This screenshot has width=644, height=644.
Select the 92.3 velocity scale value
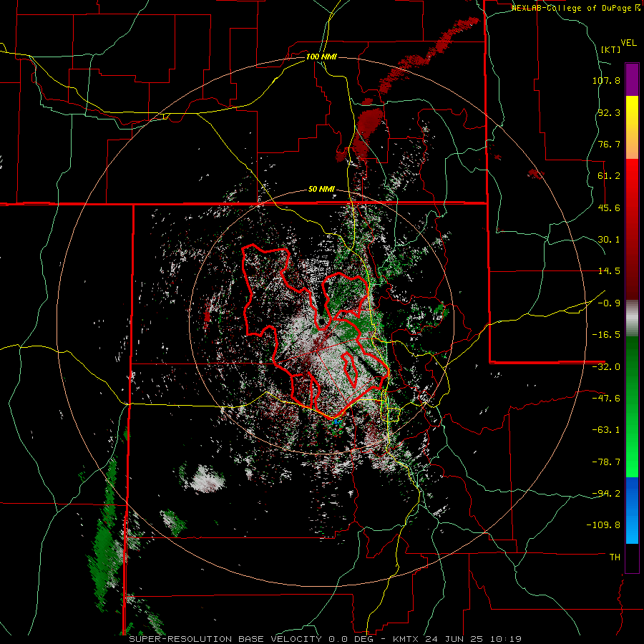click(609, 112)
